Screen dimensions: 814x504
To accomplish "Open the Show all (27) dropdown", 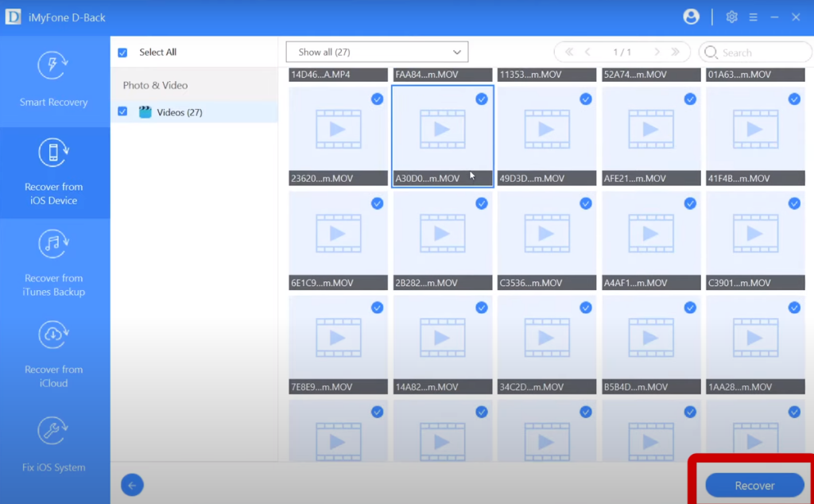I will [376, 52].
